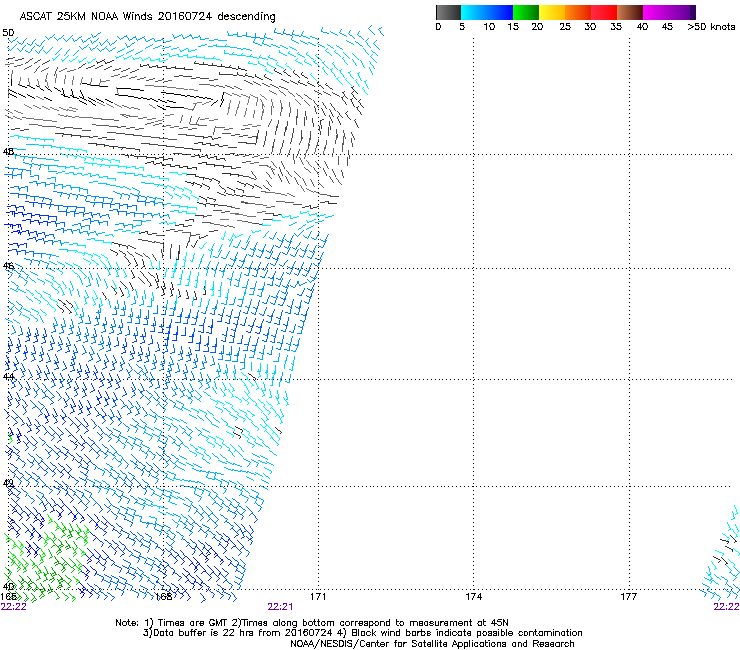Click the '0' label under the color scale
Viewport: 740px width, 650px height.
(x=438, y=27)
